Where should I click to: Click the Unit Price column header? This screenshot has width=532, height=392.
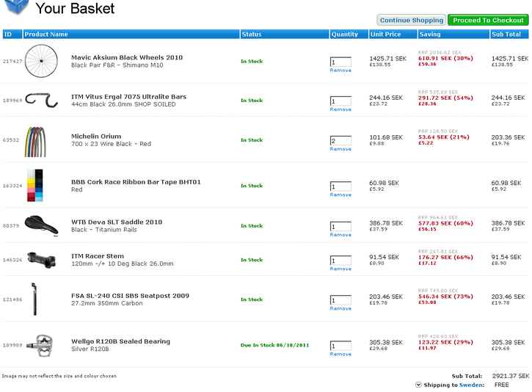coord(393,35)
